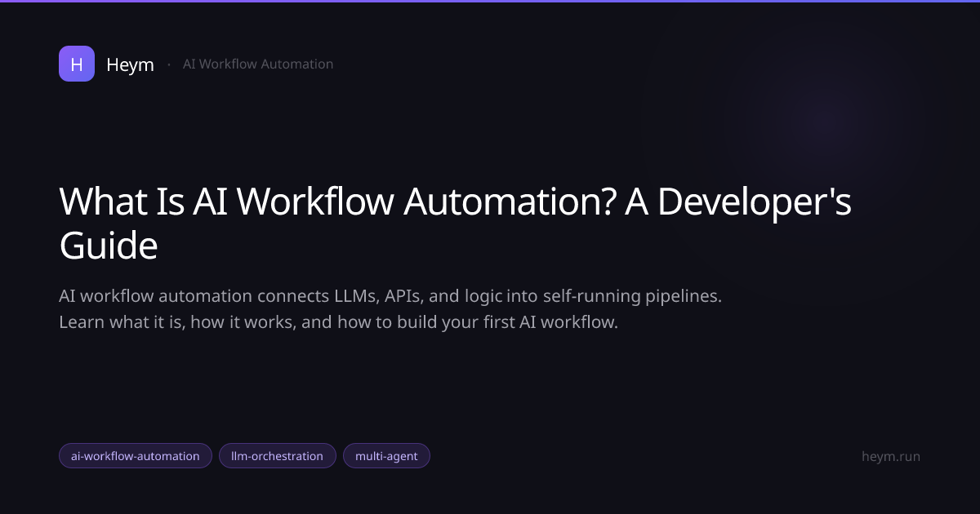980x514 pixels.
Task: Switch to the Heym tab label
Action: 130,64
